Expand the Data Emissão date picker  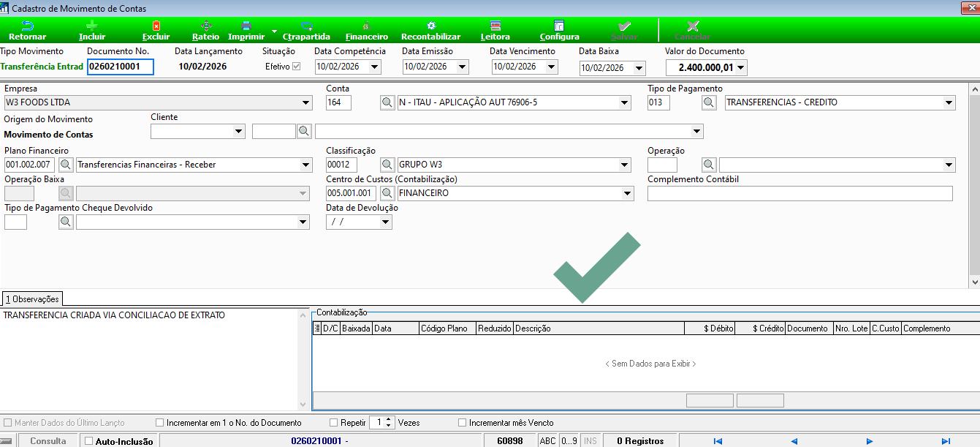coord(463,67)
